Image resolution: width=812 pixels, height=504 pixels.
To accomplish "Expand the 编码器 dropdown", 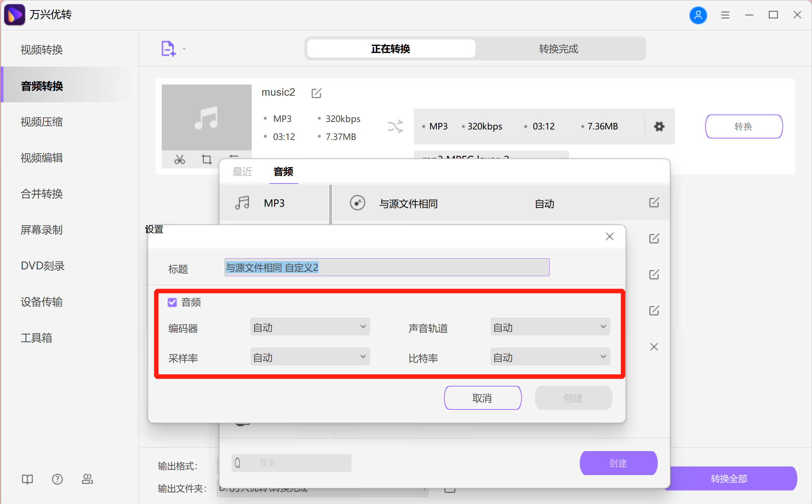I will 310,326.
